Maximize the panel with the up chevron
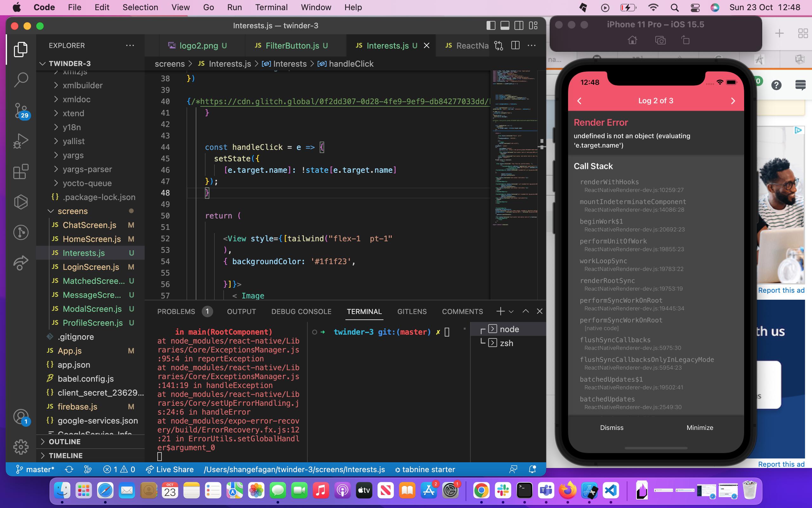Image resolution: width=812 pixels, height=508 pixels. click(526, 311)
